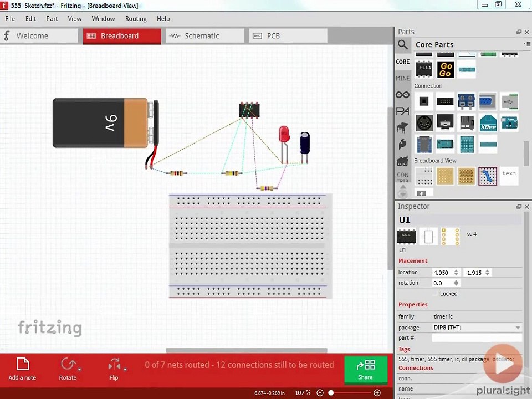The height and width of the screenshot is (399, 532).
Task: Open the parts search magnifier
Action: tap(403, 44)
